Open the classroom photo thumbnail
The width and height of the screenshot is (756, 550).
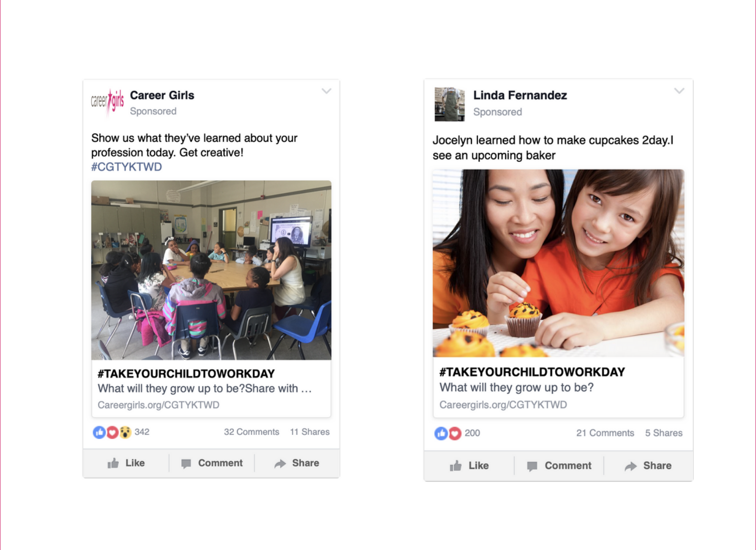[211, 270]
